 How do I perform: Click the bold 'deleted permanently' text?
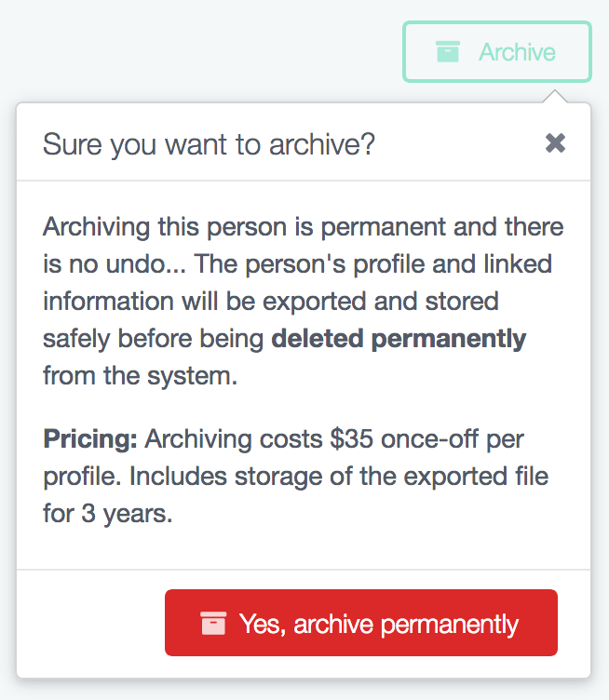pos(399,339)
